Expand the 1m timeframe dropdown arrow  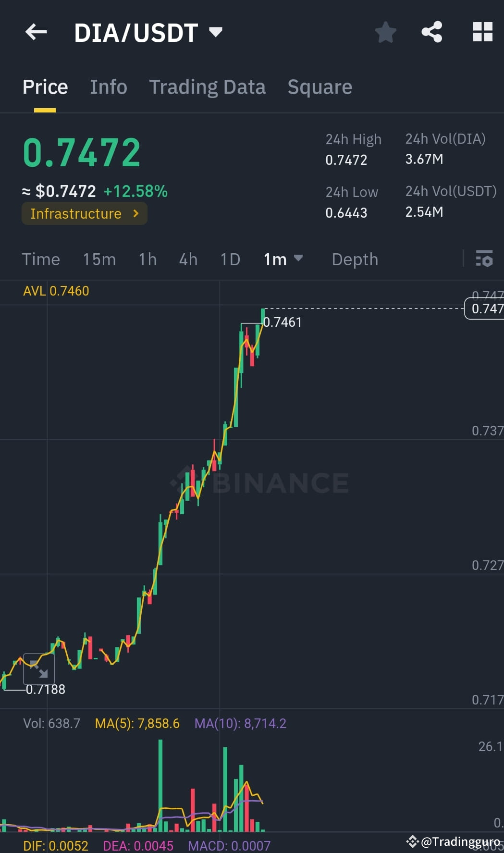[299, 259]
